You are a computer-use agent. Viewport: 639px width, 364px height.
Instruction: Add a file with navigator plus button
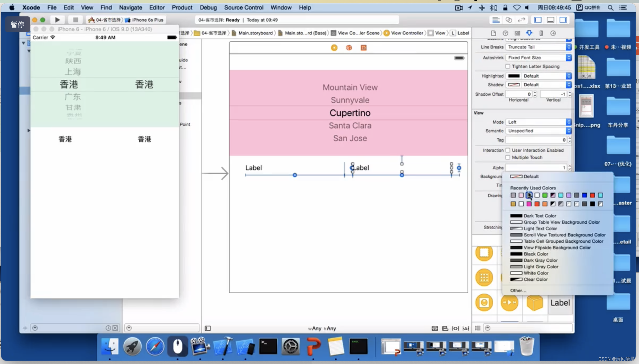click(x=25, y=328)
